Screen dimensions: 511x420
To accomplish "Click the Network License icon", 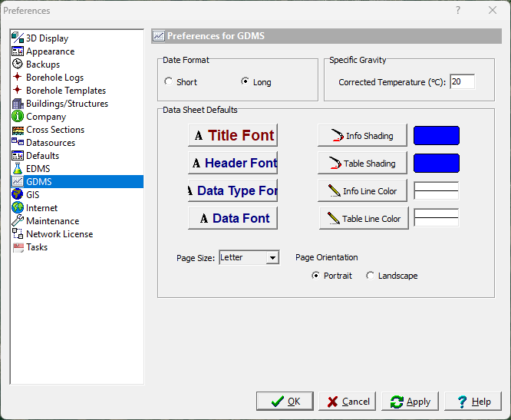I will click(x=18, y=234).
